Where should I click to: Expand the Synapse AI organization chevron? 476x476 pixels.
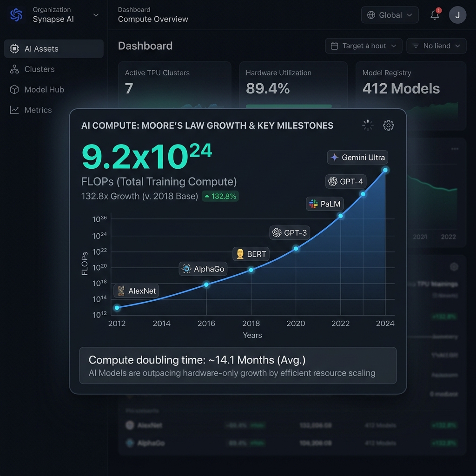[x=96, y=15]
